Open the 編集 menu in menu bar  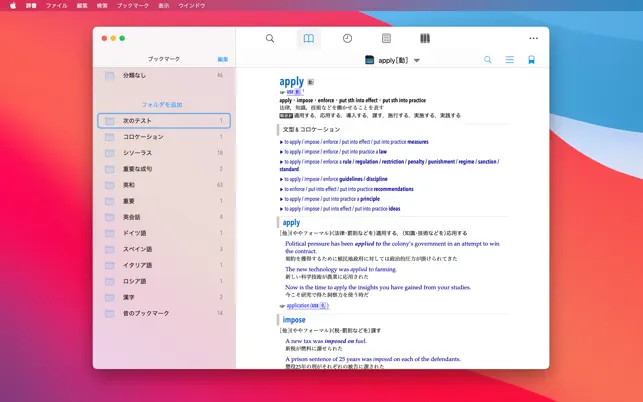pyautogui.click(x=82, y=6)
